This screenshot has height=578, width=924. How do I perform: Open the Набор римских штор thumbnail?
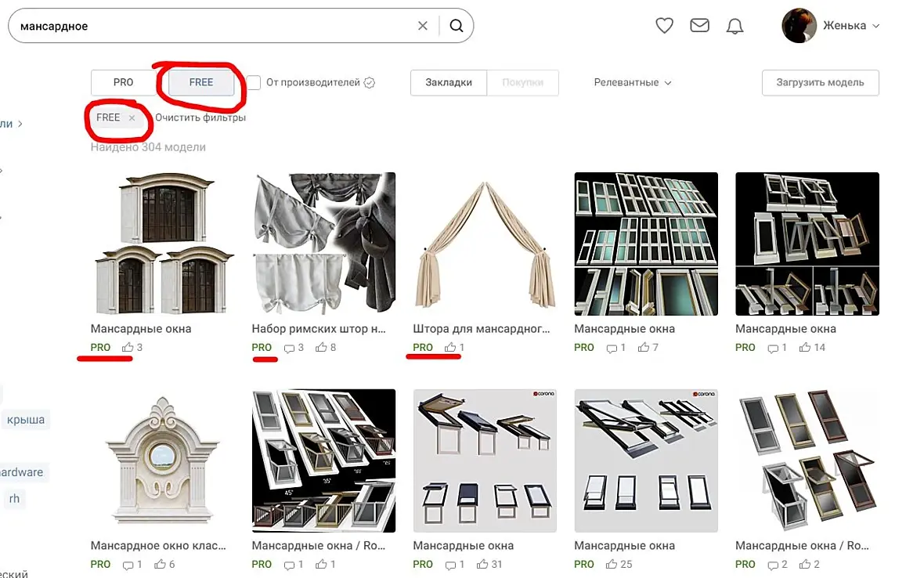323,244
